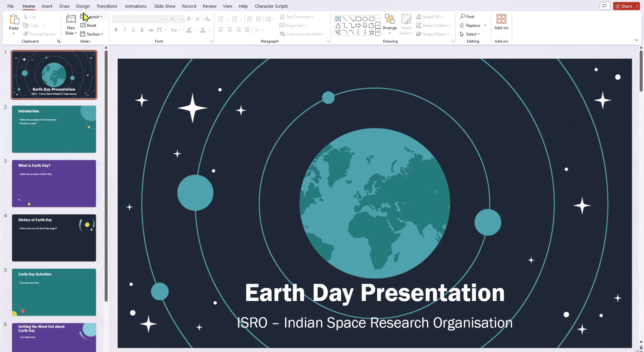644x352 pixels.
Task: Select the 'What is Earth Day?' slide thumbnail
Action: (x=54, y=183)
